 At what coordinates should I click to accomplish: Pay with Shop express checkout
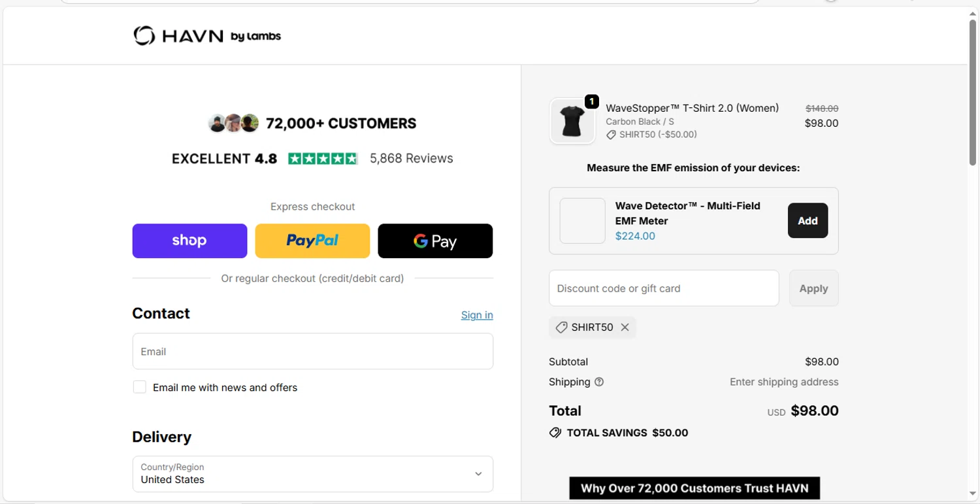pos(189,241)
